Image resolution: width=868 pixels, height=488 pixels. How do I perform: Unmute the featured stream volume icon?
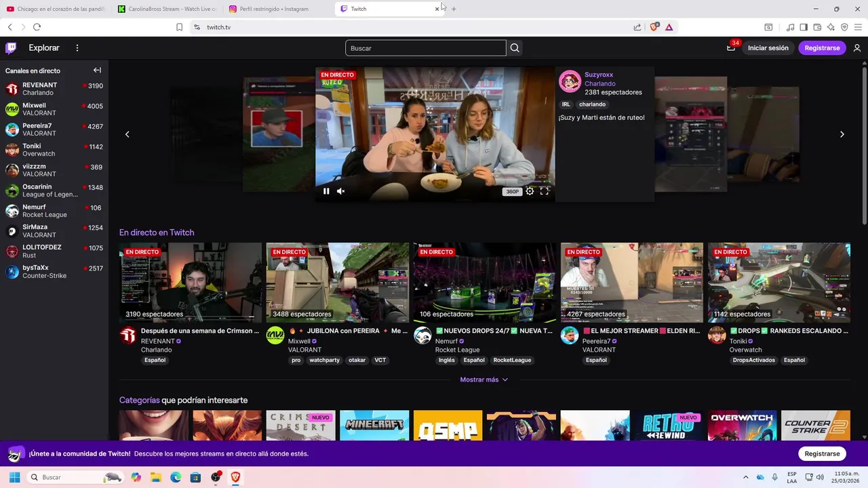click(x=341, y=191)
